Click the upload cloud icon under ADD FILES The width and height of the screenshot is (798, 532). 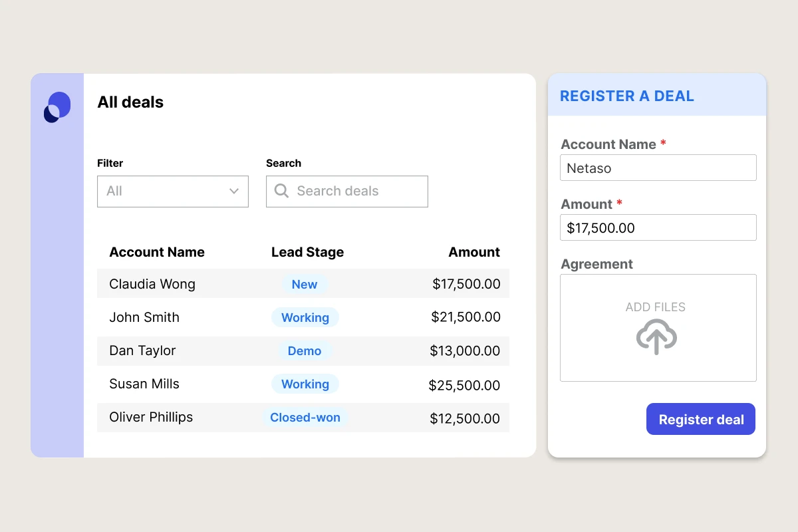(657, 338)
